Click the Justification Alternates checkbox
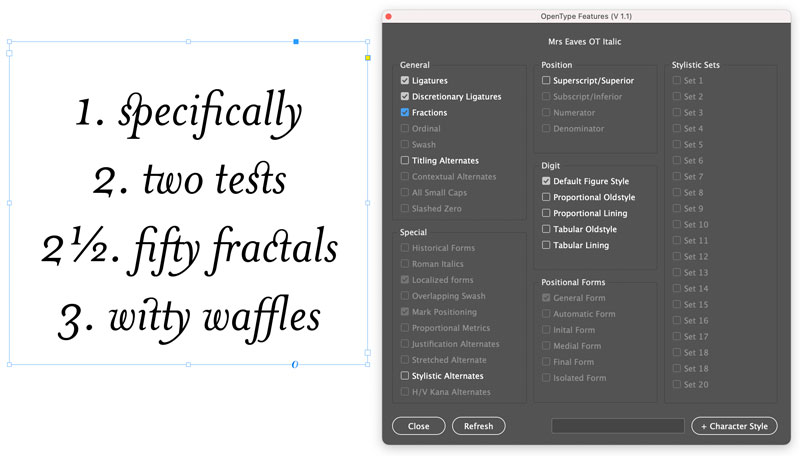This screenshot has width=800, height=456. [x=405, y=343]
